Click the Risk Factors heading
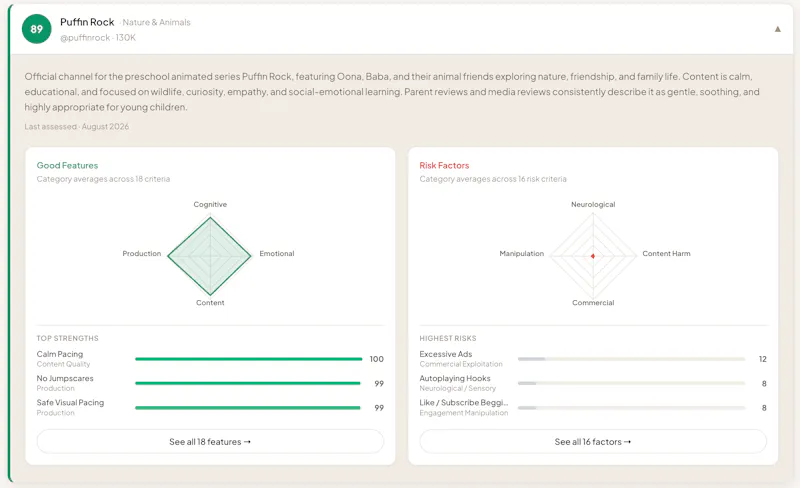800x488 pixels. 444,165
